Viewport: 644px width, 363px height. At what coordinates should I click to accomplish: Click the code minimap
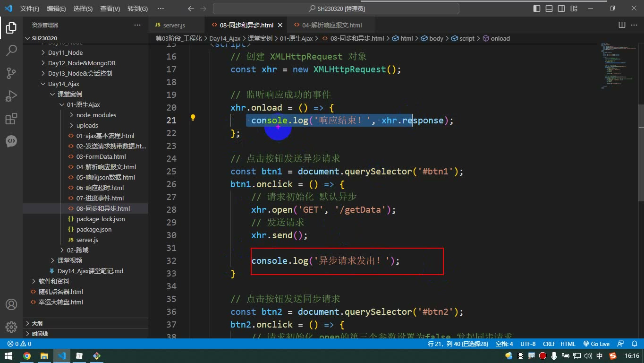click(x=619, y=66)
